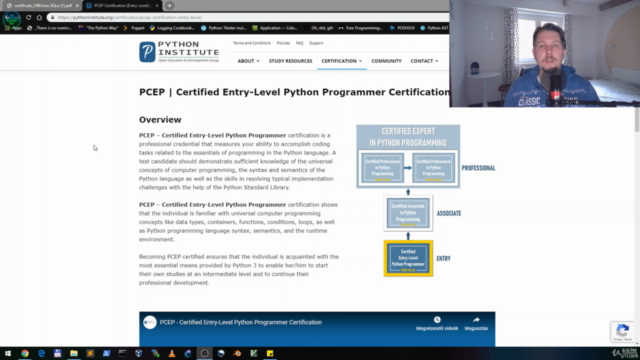The width and height of the screenshot is (640, 360).
Task: Open the Support link
Action: point(316,43)
